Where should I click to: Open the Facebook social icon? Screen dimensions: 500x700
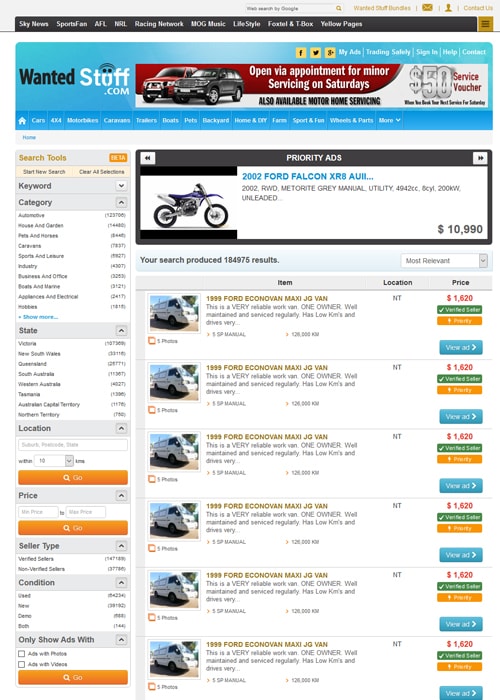point(301,53)
